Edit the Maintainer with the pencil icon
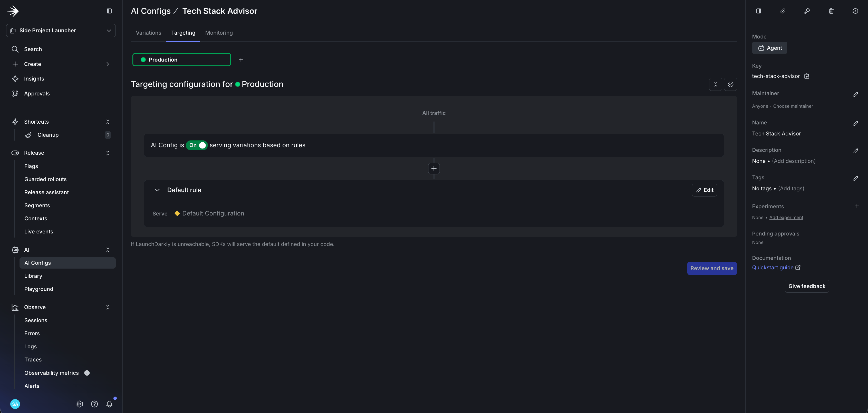 [x=856, y=94]
